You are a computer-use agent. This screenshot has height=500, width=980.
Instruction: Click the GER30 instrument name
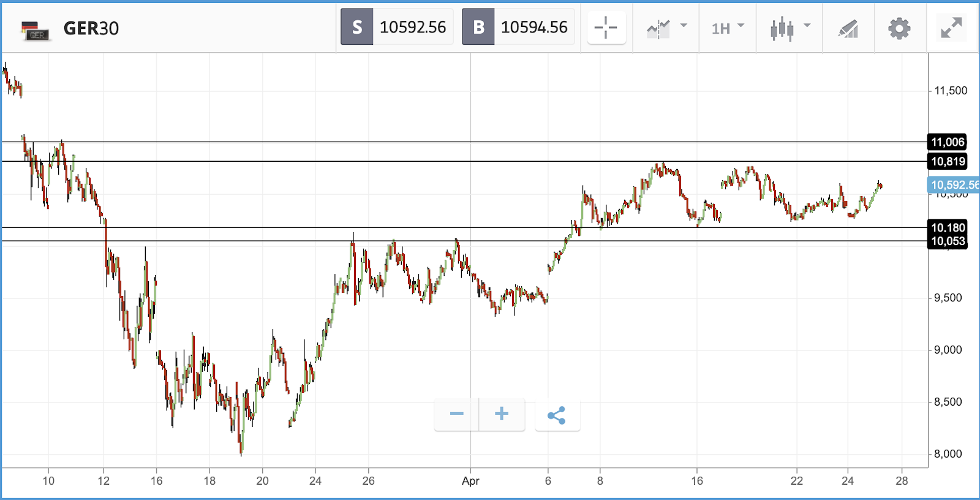coord(91,29)
